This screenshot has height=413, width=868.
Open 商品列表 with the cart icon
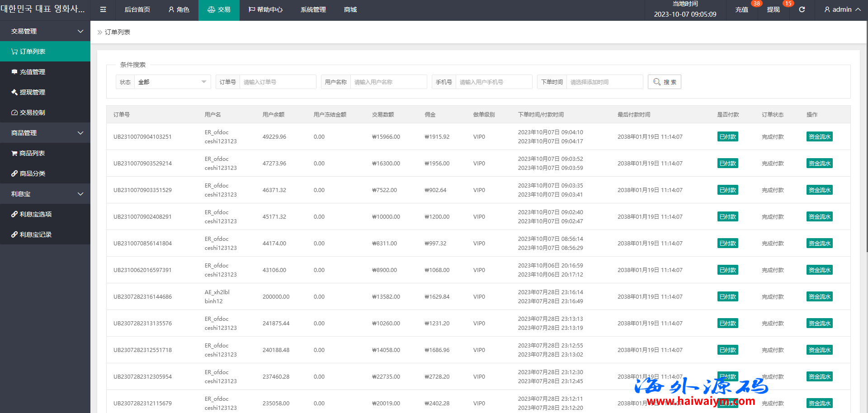32,153
